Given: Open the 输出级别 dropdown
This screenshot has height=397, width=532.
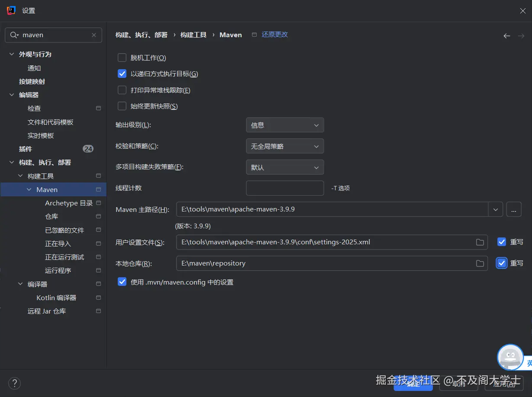Looking at the screenshot, I should click(x=285, y=125).
